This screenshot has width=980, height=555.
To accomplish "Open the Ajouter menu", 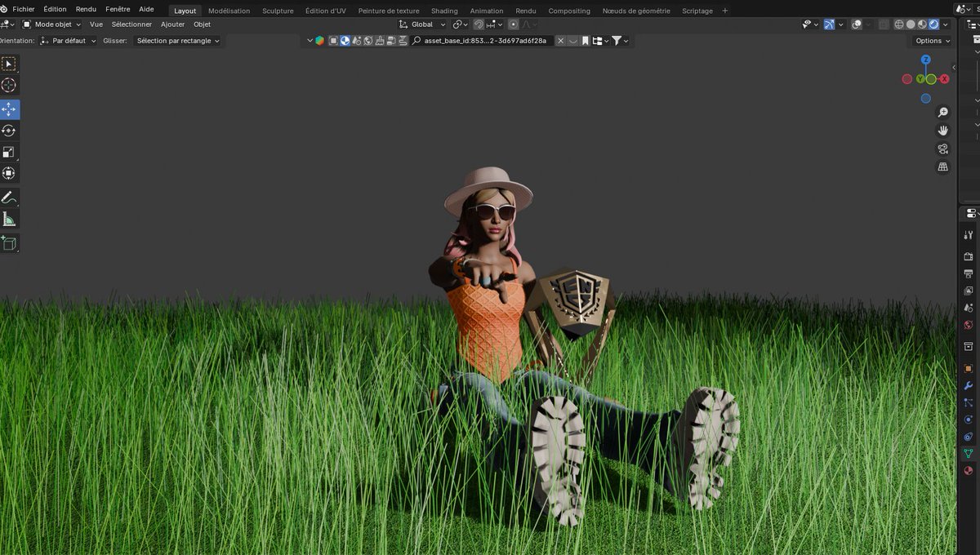I will tap(172, 24).
